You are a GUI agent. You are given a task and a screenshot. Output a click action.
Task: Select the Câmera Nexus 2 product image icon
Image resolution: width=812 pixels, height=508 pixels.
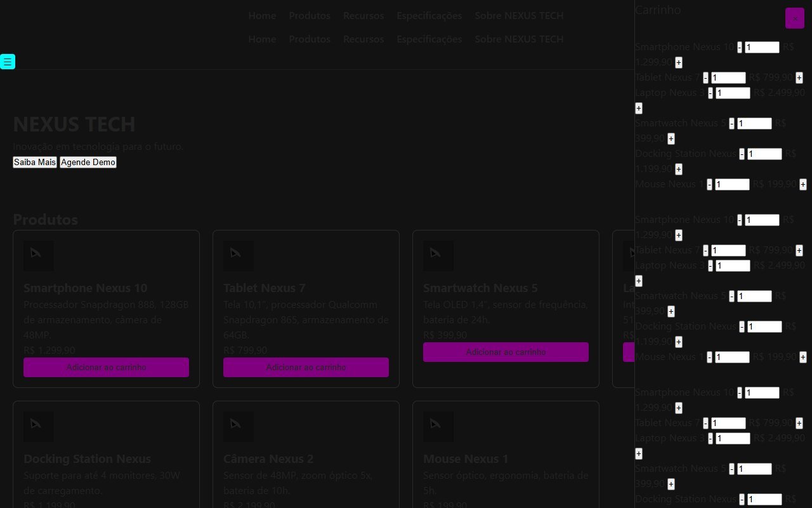pos(239,427)
